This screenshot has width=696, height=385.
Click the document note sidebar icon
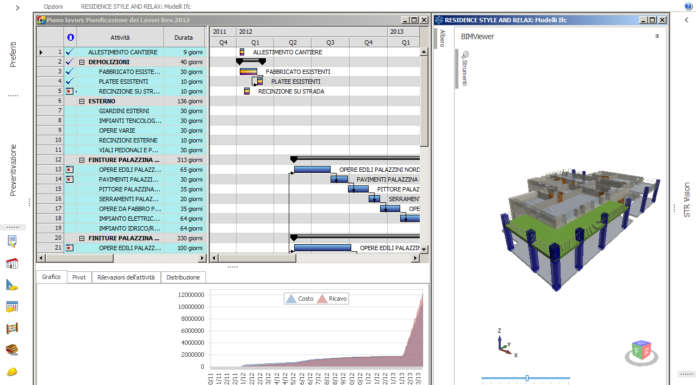(12, 241)
